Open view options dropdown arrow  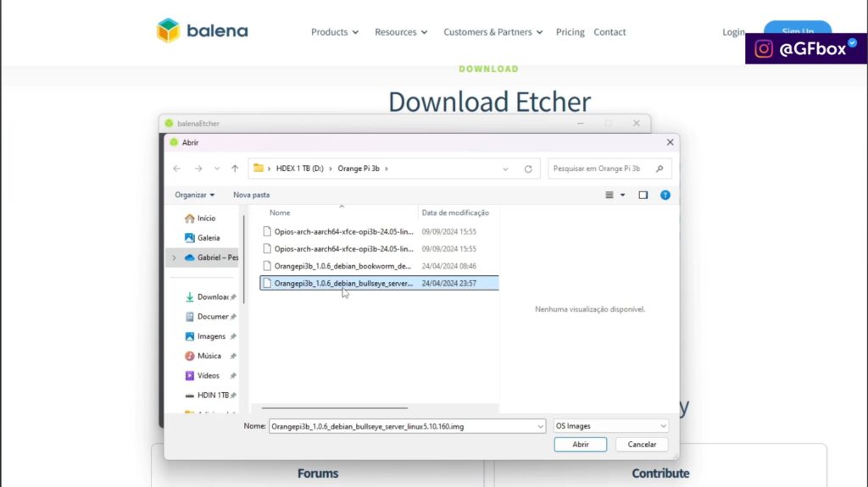click(x=623, y=195)
